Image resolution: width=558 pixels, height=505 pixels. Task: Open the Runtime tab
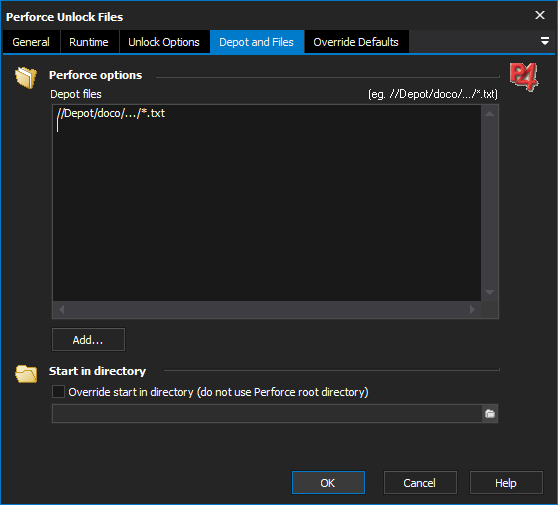(89, 42)
